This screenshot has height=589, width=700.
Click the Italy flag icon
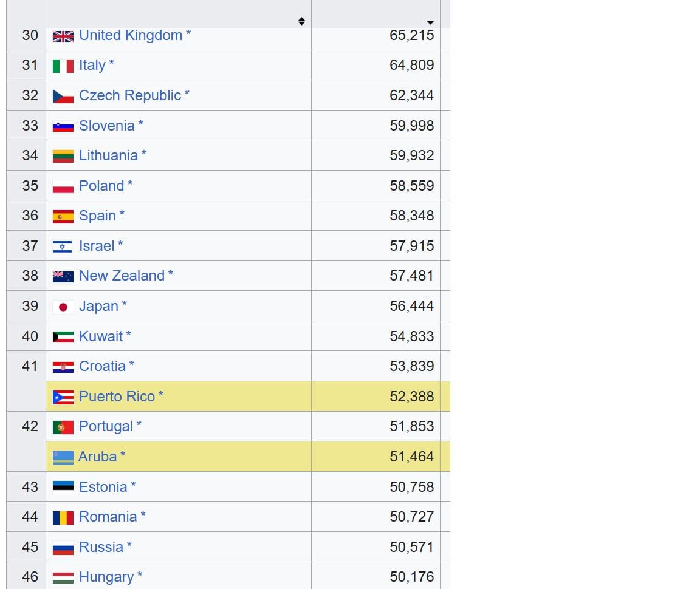click(63, 66)
